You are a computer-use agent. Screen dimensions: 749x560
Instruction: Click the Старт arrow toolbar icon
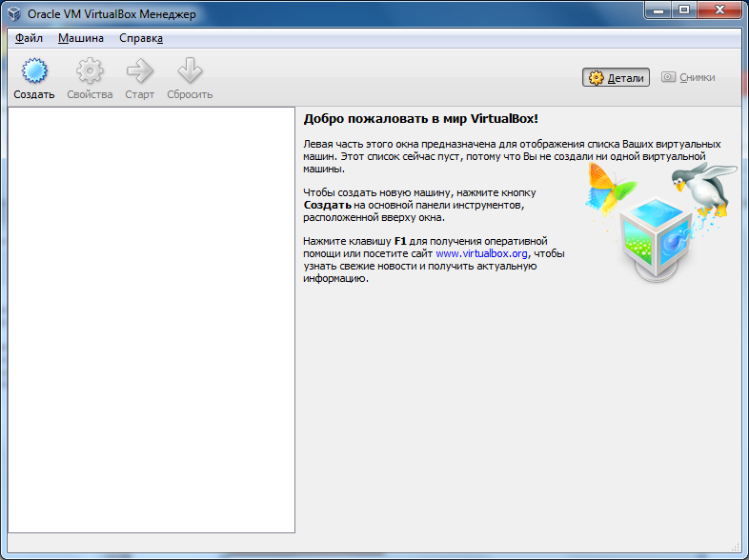[139, 70]
